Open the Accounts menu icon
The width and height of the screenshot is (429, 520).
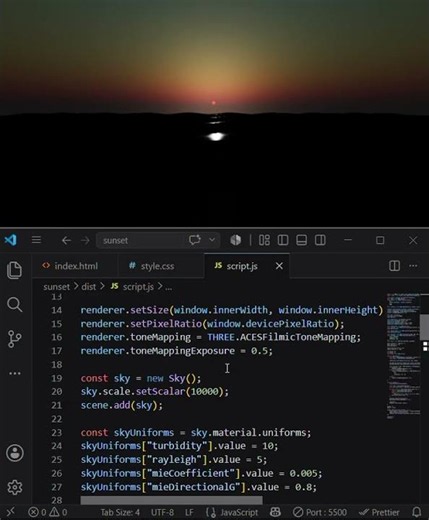tap(15, 453)
